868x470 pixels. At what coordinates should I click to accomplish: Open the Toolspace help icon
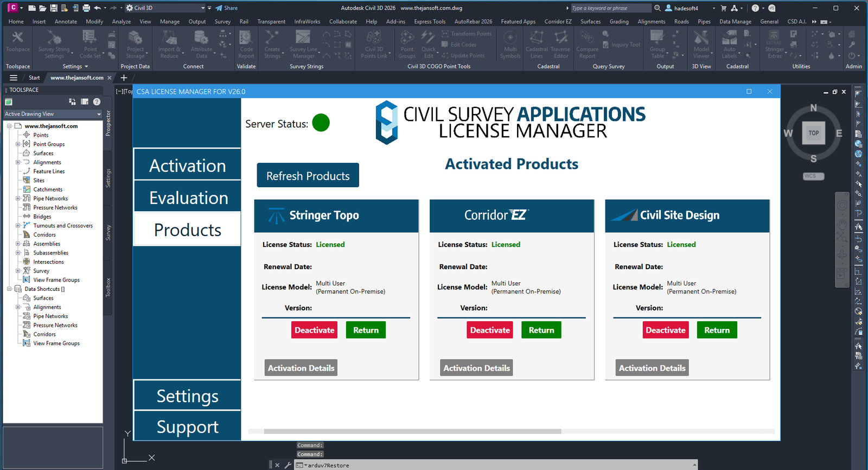(97, 101)
